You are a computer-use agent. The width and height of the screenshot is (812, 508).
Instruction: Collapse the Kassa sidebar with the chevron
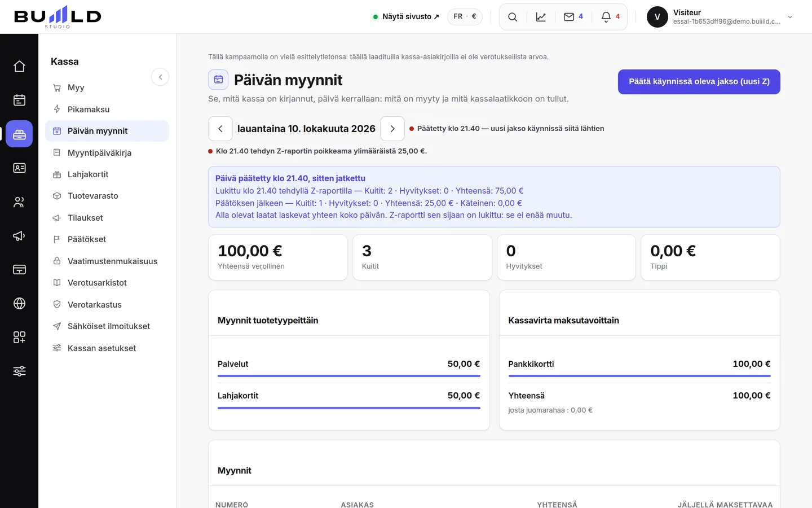(x=160, y=77)
